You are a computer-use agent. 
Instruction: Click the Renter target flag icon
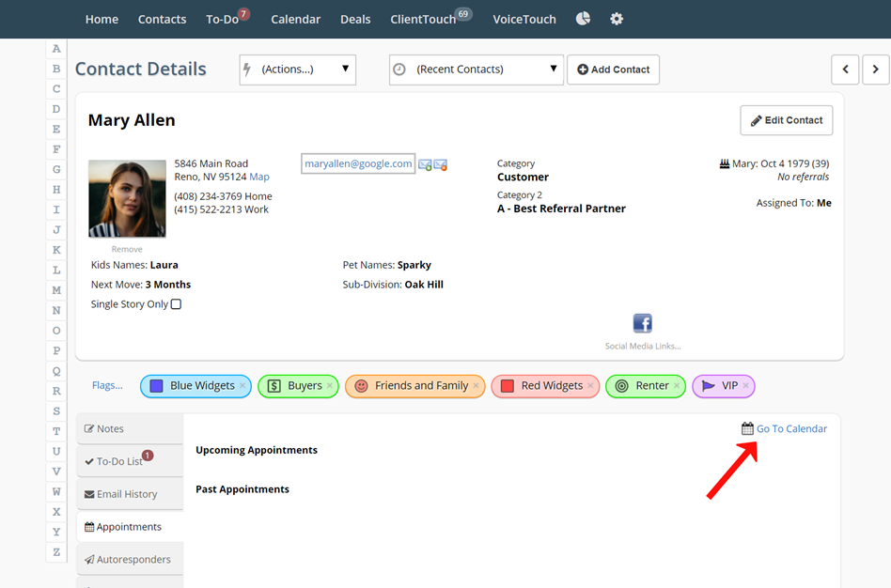pyautogui.click(x=621, y=386)
